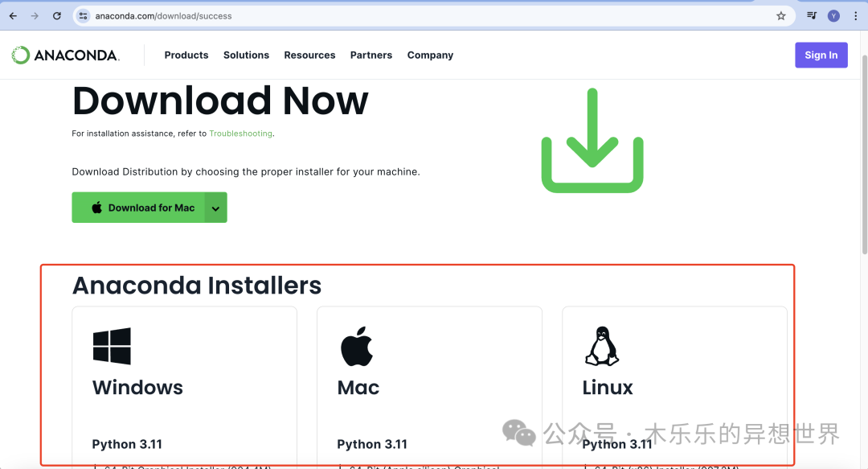Click the Download for Mac button
The width and height of the screenshot is (868, 469).
138,208
